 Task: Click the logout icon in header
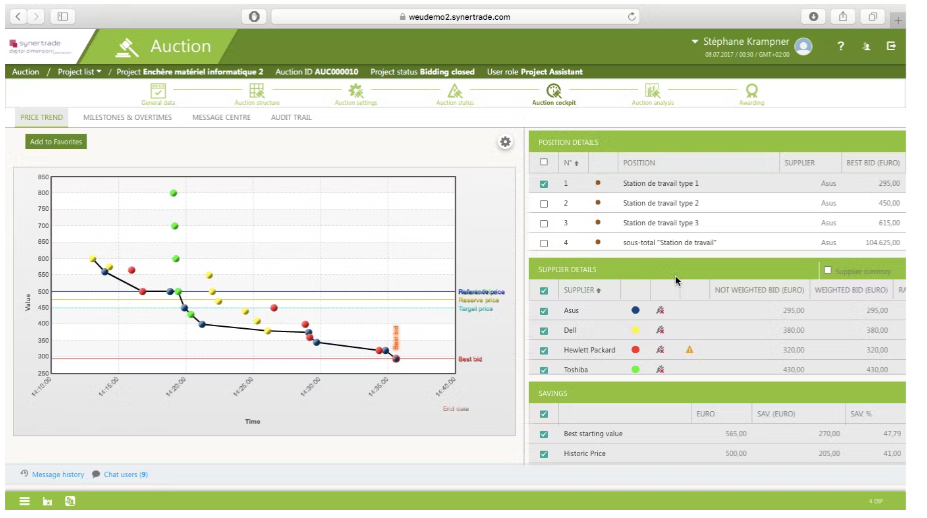click(890, 46)
